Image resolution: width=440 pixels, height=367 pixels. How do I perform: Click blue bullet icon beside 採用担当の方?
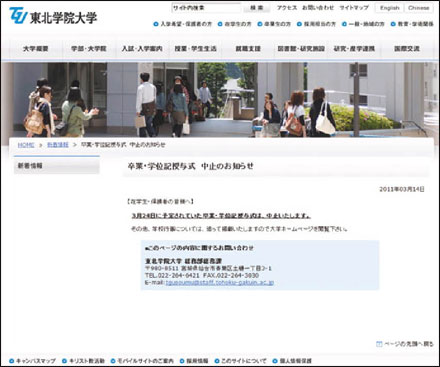coord(299,24)
